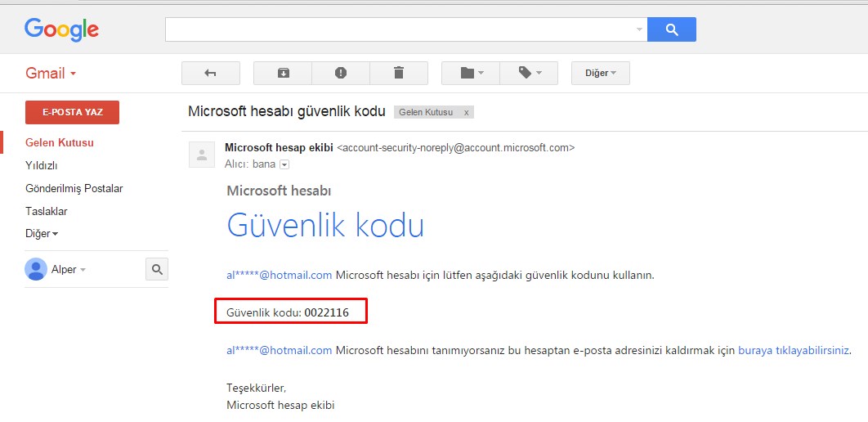Archive this email using the archive icon
Screen dimensions: 868x422
(283, 73)
